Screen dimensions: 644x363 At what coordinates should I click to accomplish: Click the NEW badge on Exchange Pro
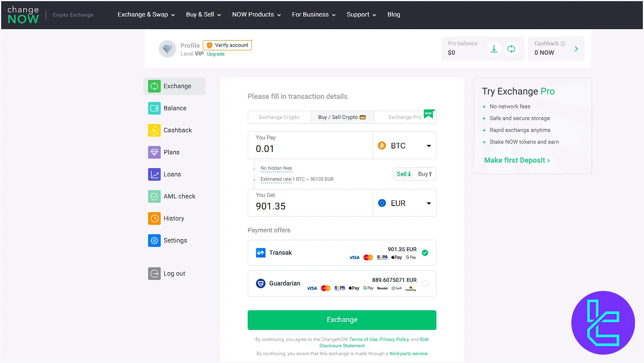429,113
